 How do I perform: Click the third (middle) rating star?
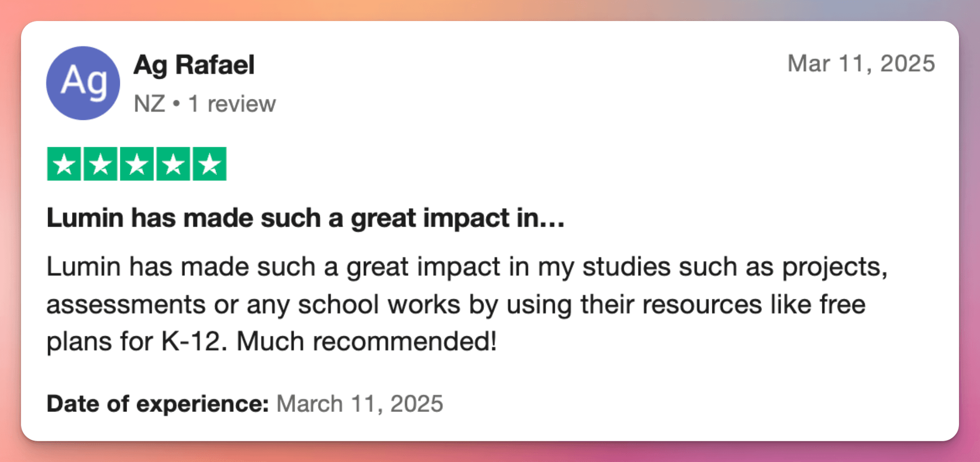point(137,164)
